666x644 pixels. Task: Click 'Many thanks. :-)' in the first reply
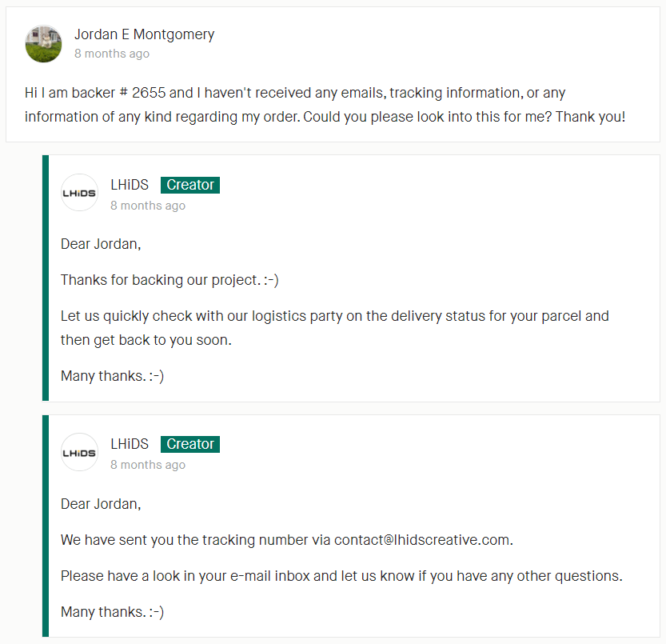point(112,376)
